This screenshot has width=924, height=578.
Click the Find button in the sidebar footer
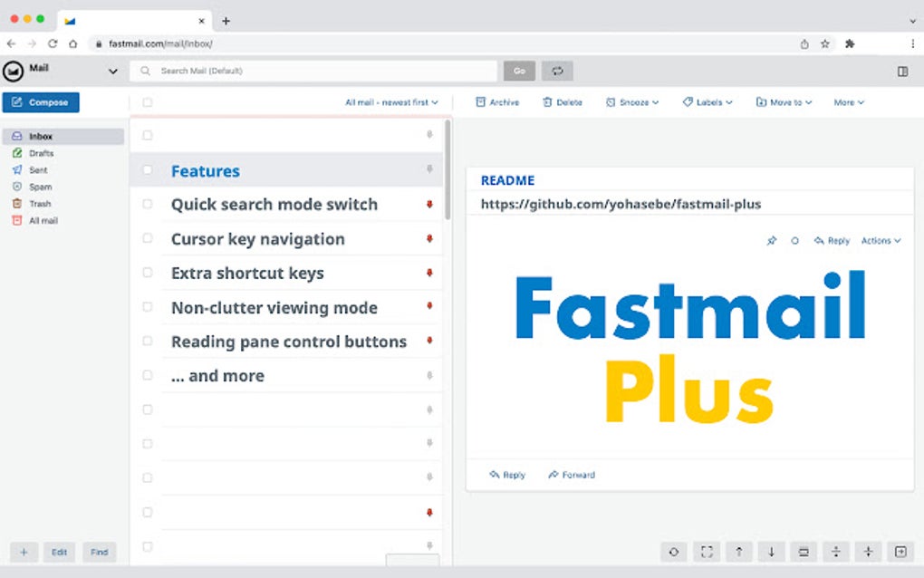click(99, 552)
